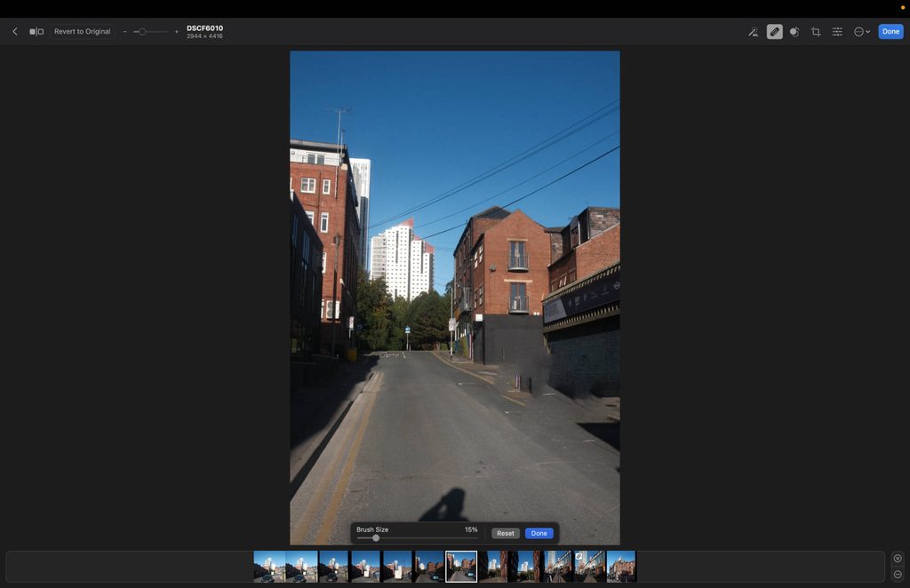Click the upper round icon beside filmstrip

tap(898, 559)
